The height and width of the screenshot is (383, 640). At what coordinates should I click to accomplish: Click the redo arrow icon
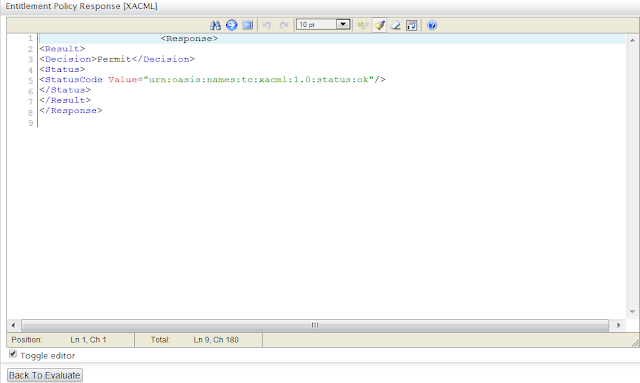tap(284, 25)
